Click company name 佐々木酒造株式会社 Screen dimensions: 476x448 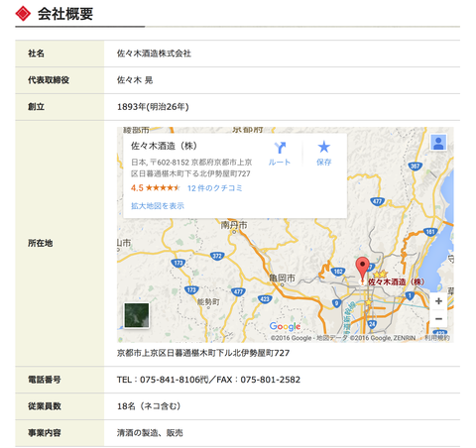point(154,54)
